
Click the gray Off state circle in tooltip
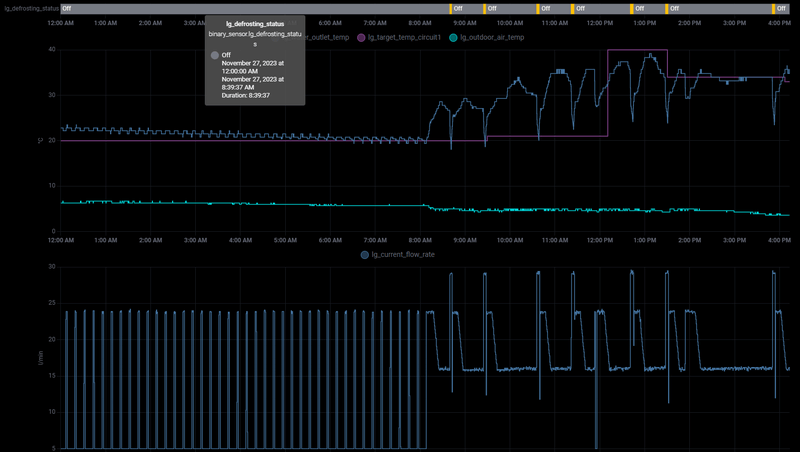214,55
